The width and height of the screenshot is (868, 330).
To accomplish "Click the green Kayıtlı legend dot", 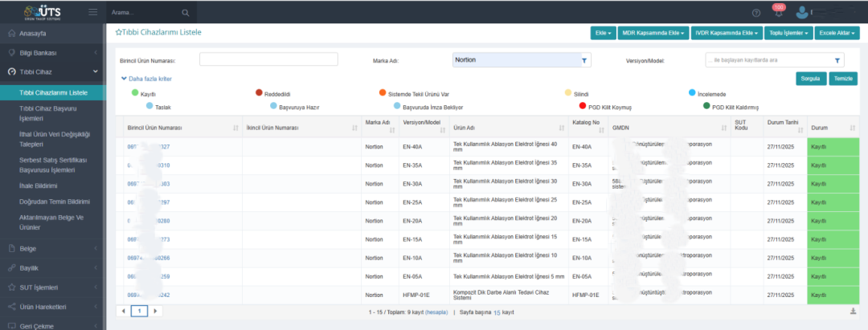I will (x=134, y=92).
